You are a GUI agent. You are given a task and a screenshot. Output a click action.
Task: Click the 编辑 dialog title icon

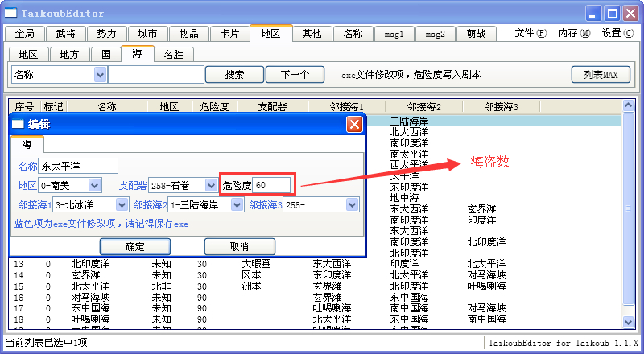(x=18, y=124)
